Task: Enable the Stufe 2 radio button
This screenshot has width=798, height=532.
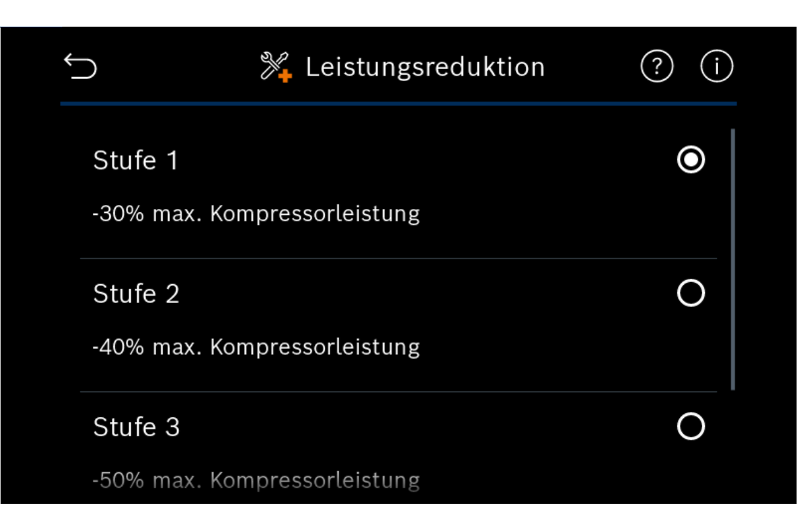Action: [690, 293]
